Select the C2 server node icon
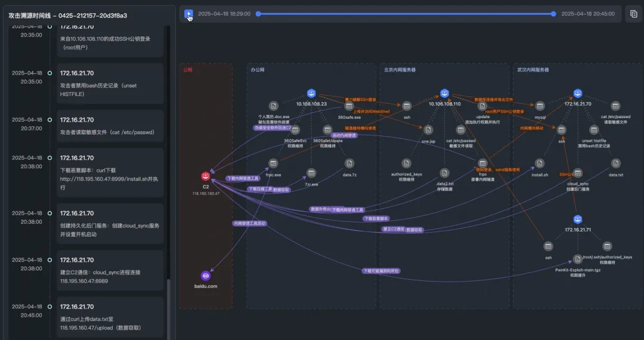 click(206, 177)
